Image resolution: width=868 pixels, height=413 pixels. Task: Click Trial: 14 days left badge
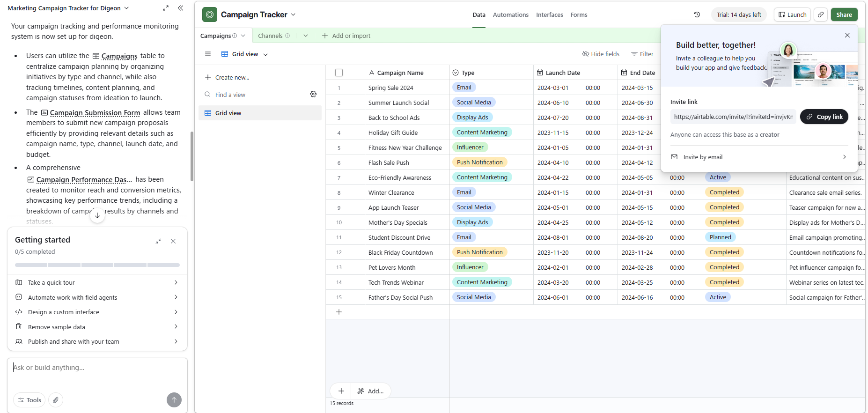click(739, 15)
